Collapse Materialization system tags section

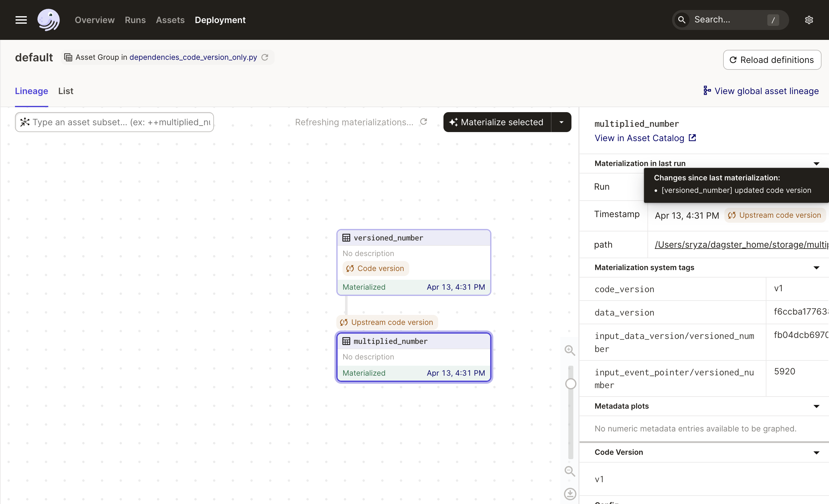(816, 268)
